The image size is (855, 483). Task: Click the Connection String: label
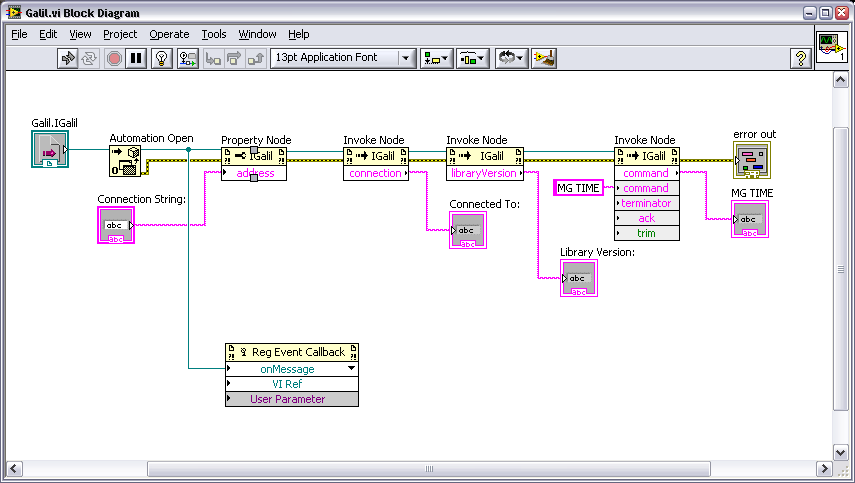pyautogui.click(x=141, y=200)
